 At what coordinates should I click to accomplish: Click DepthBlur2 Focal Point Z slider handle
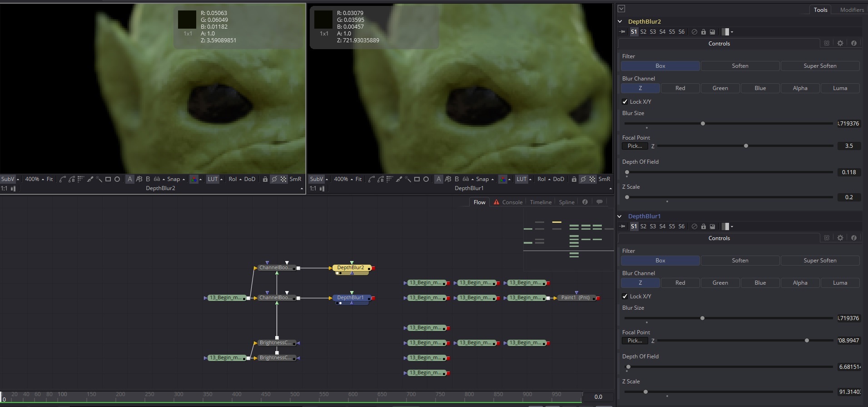click(x=746, y=146)
